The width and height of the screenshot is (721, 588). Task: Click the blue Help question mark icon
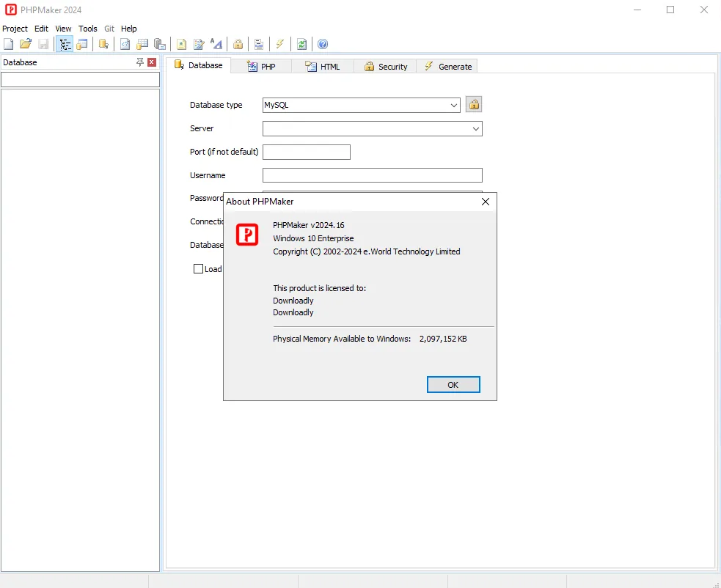[x=323, y=44]
